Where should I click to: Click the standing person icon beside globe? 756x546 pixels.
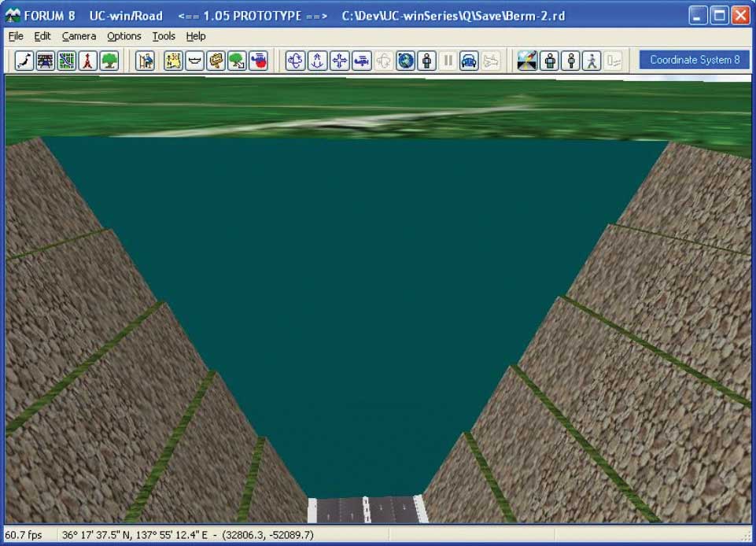tap(426, 61)
